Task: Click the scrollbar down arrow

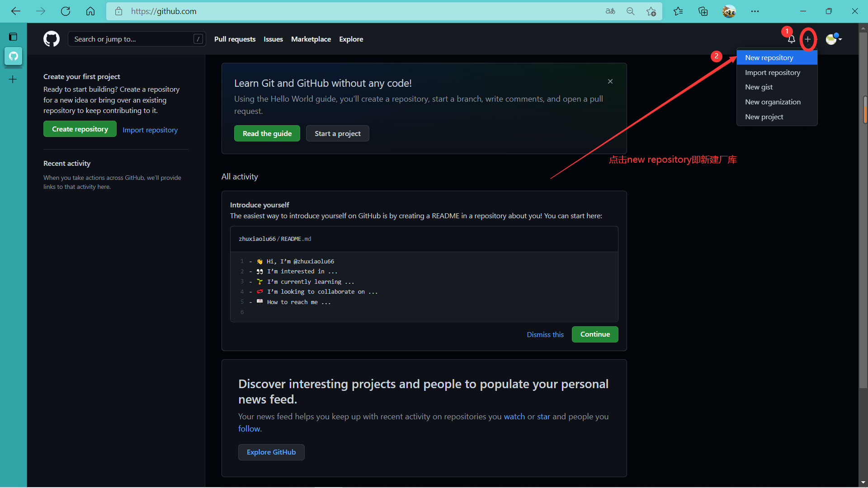Action: point(863,483)
